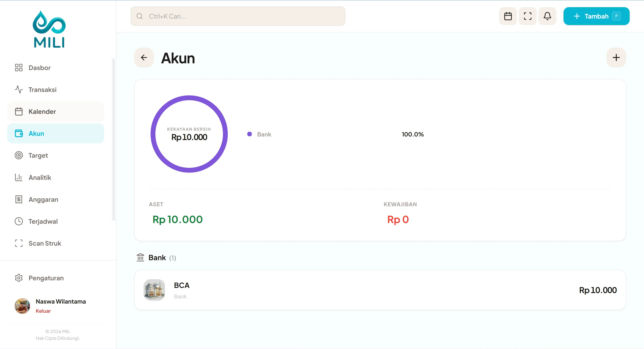Click the Keluar logout link

point(43,311)
